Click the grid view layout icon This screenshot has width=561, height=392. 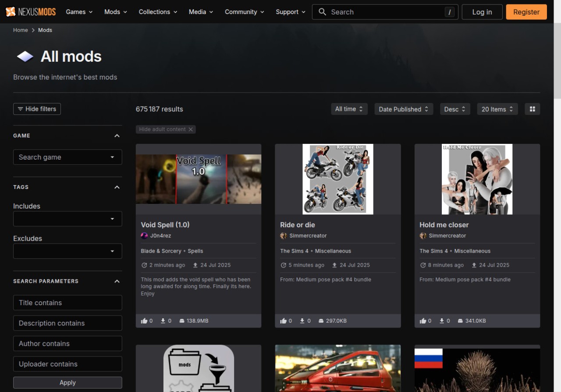(x=533, y=109)
